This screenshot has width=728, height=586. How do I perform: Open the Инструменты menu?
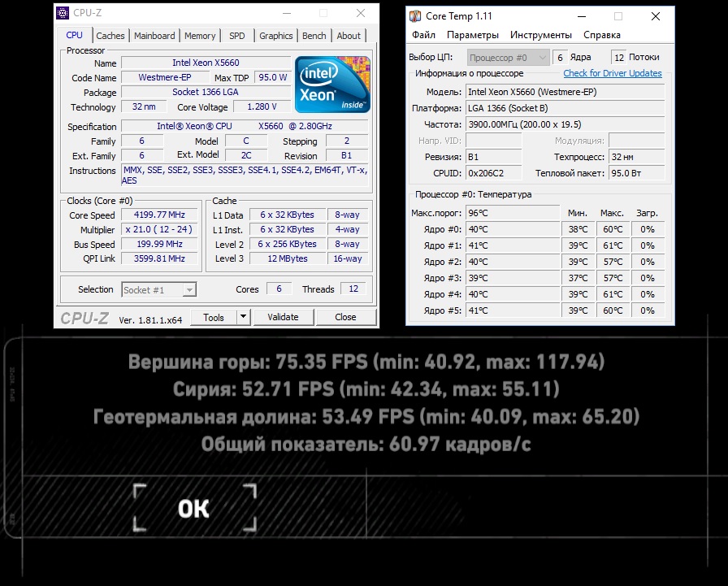coord(541,35)
